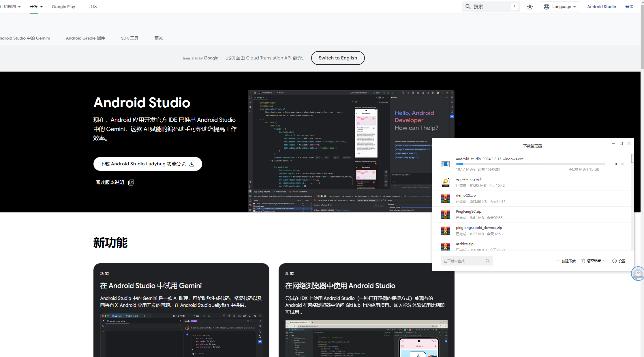Download Android Studio Ladybug 功能分块
Viewport: 644px width, 357px height.
click(147, 164)
